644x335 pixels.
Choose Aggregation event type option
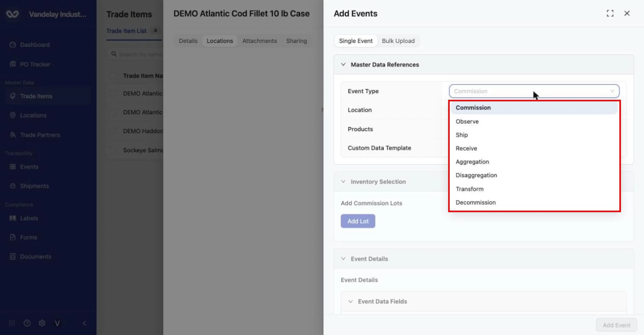[x=534, y=162]
